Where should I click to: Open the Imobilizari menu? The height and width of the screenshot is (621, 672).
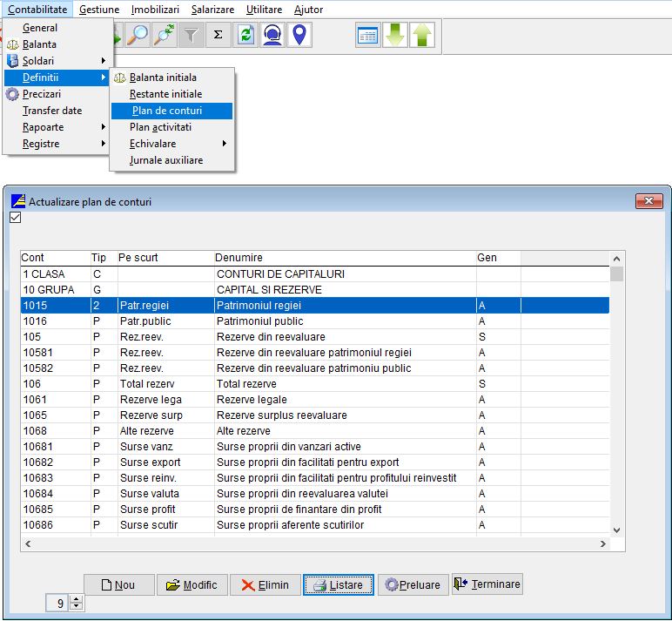(155, 9)
